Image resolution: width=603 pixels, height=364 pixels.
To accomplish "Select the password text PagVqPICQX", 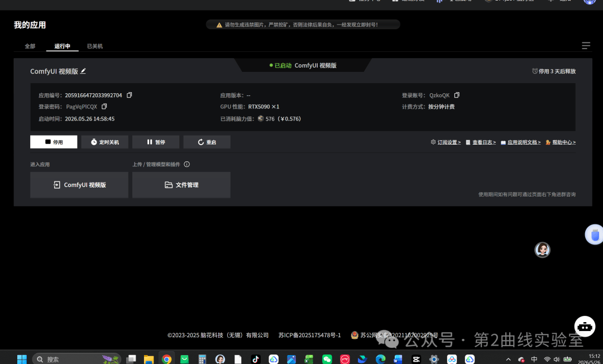I will coord(82,107).
